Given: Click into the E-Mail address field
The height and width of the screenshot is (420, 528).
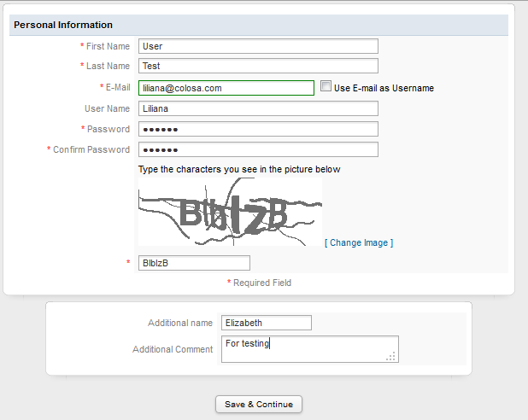Looking at the screenshot, I should click(x=226, y=88).
